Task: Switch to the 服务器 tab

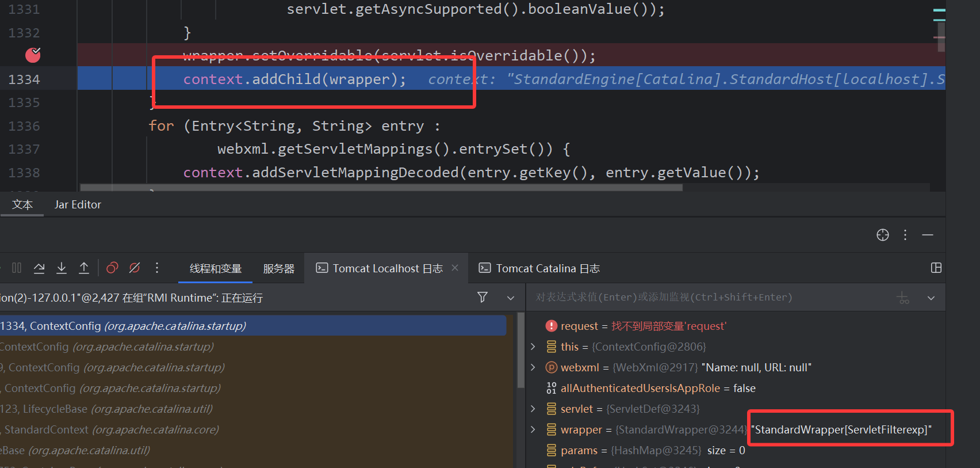Action: [278, 269]
